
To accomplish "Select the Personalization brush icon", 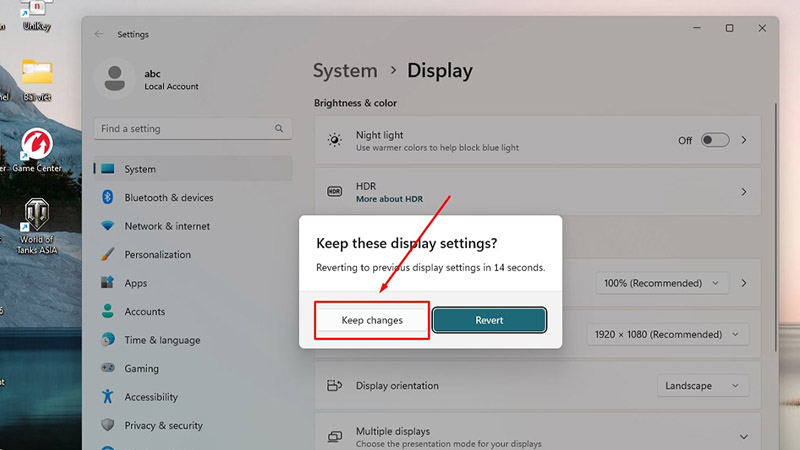I will 108,255.
